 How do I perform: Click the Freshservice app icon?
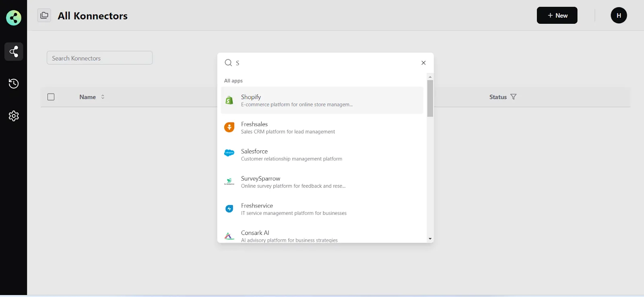pyautogui.click(x=229, y=209)
